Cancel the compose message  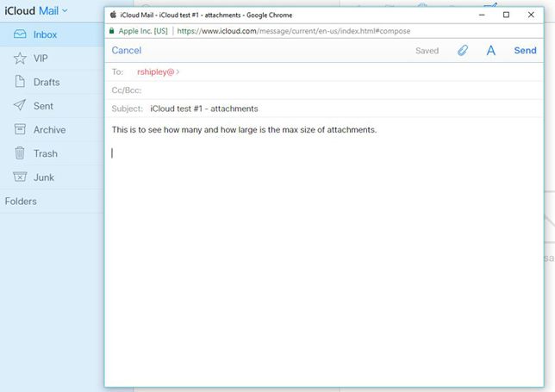pyautogui.click(x=127, y=50)
